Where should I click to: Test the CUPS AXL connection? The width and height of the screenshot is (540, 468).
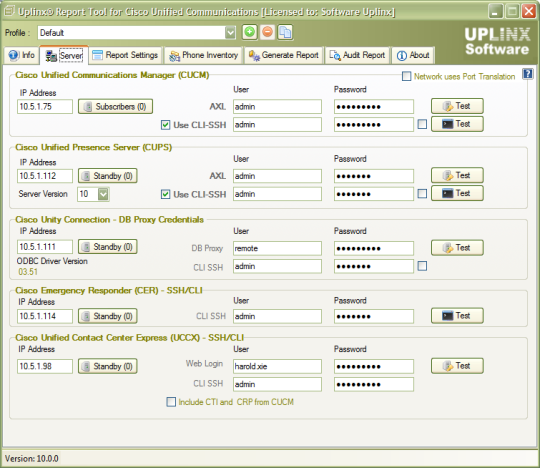[457, 176]
